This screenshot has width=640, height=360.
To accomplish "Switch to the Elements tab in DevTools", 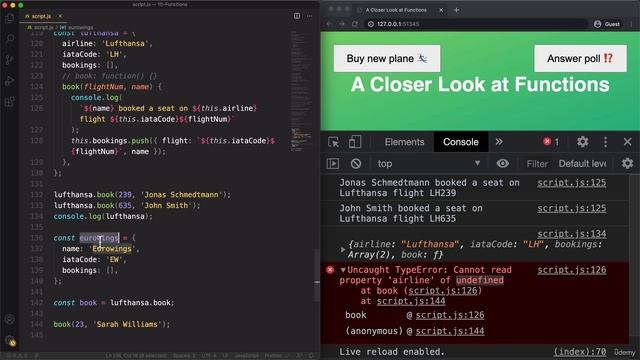I will (x=404, y=142).
